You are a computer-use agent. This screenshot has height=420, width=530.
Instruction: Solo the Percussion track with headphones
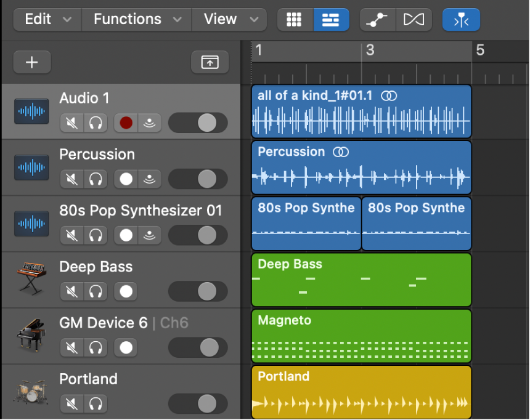point(95,179)
